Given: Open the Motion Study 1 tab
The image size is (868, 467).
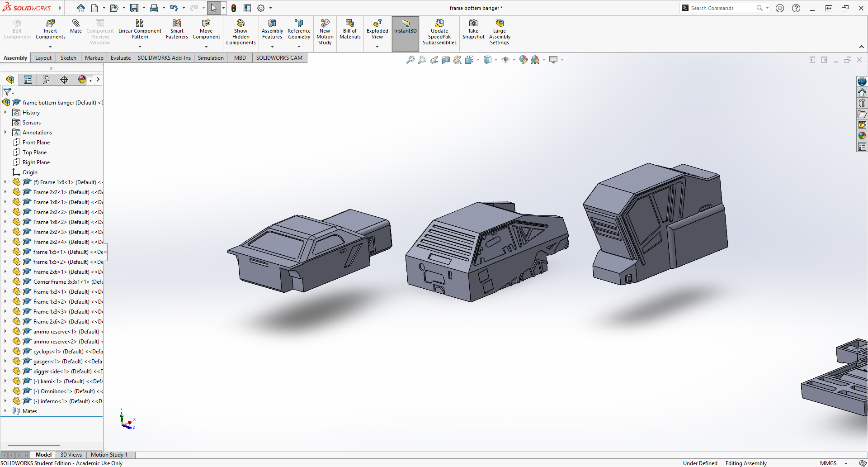Looking at the screenshot, I should pyautogui.click(x=109, y=455).
